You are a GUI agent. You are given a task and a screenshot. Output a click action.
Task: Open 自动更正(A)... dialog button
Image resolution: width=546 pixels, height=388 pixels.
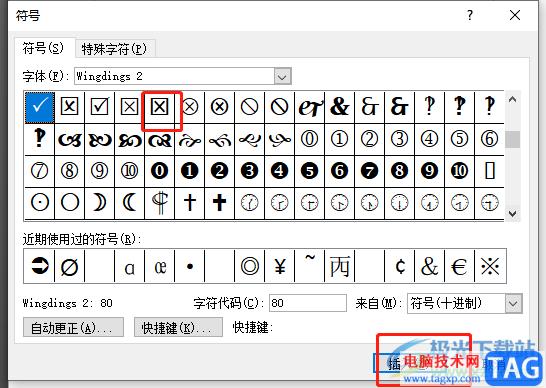[x=73, y=327]
